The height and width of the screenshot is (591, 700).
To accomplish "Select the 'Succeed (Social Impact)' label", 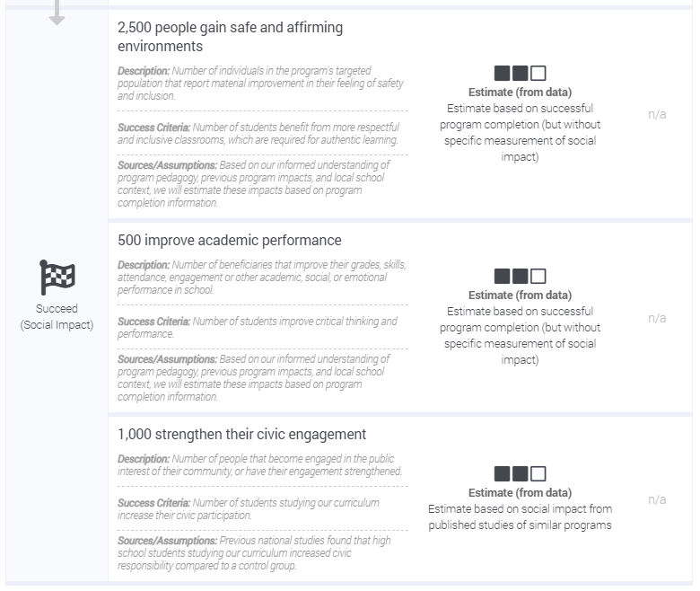I will point(57,317).
